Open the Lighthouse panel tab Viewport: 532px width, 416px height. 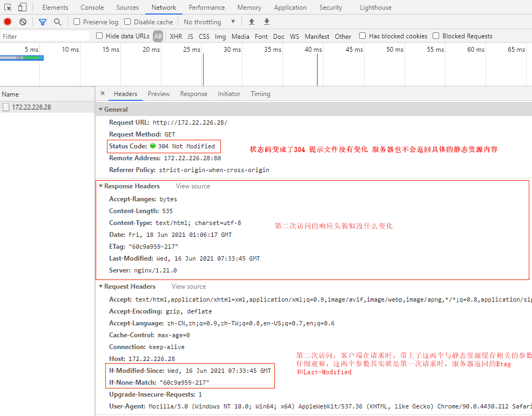375,8
